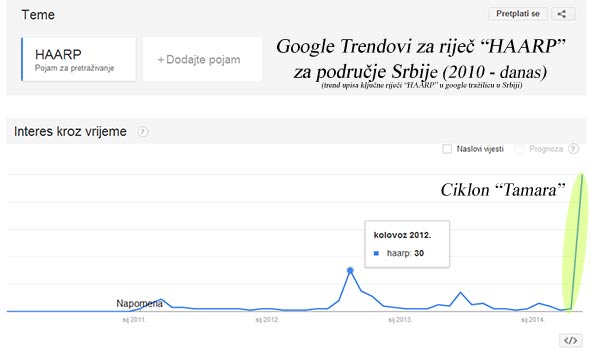Enable the Naslovi vijesti checkbox
The height and width of the screenshot is (360, 590).
(447, 149)
